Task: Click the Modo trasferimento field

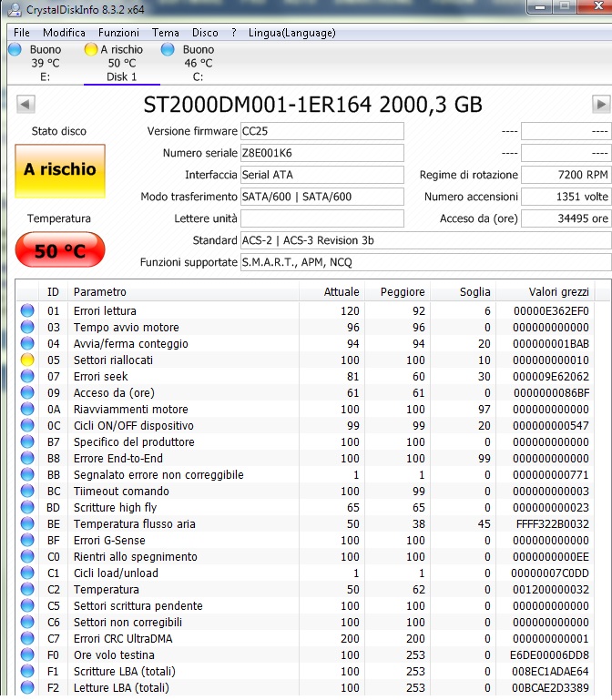Action: point(322,197)
